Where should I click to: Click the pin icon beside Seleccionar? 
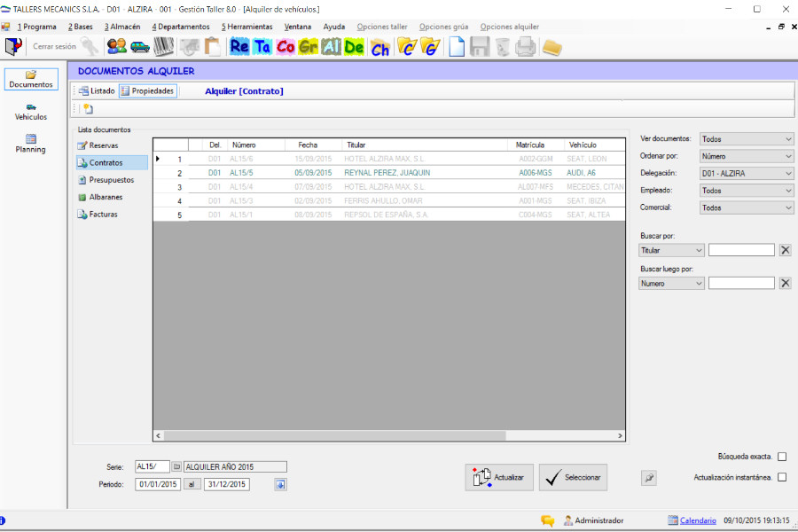click(648, 478)
